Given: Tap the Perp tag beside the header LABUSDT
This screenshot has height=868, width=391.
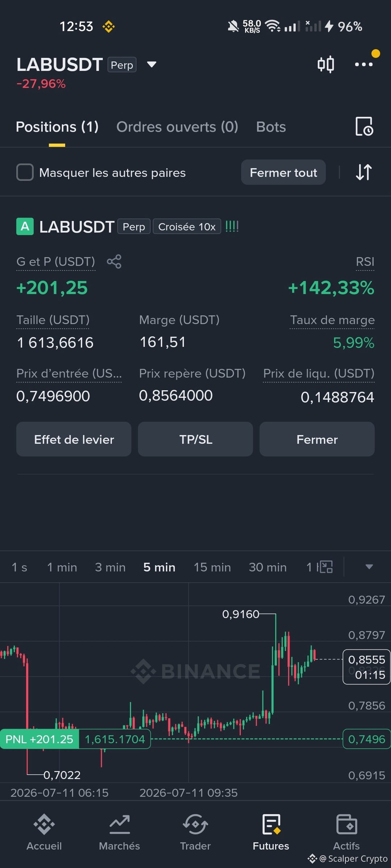Looking at the screenshot, I should (x=122, y=65).
